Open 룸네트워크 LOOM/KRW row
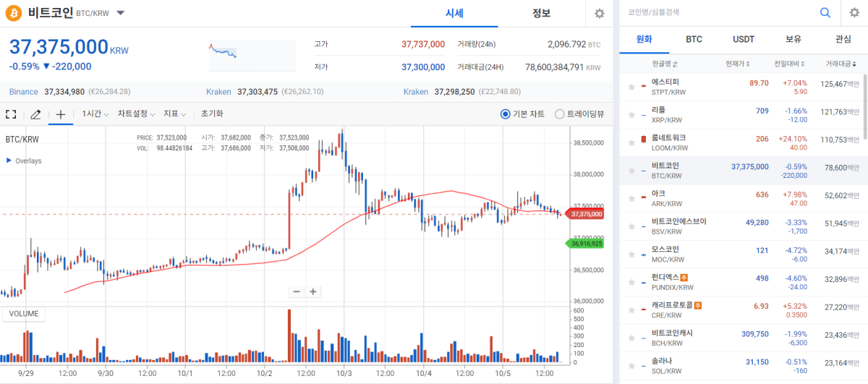Screen dimensions: 868x384 pos(741,142)
